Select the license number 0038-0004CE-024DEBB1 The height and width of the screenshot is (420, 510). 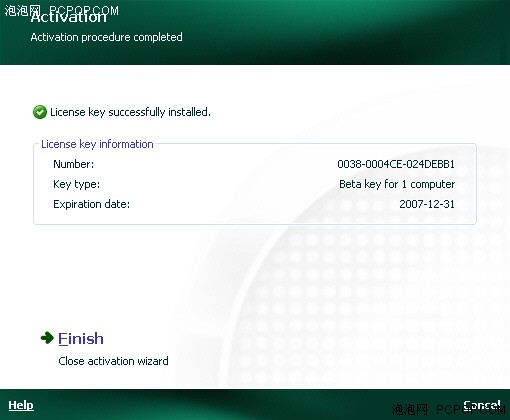click(x=396, y=164)
